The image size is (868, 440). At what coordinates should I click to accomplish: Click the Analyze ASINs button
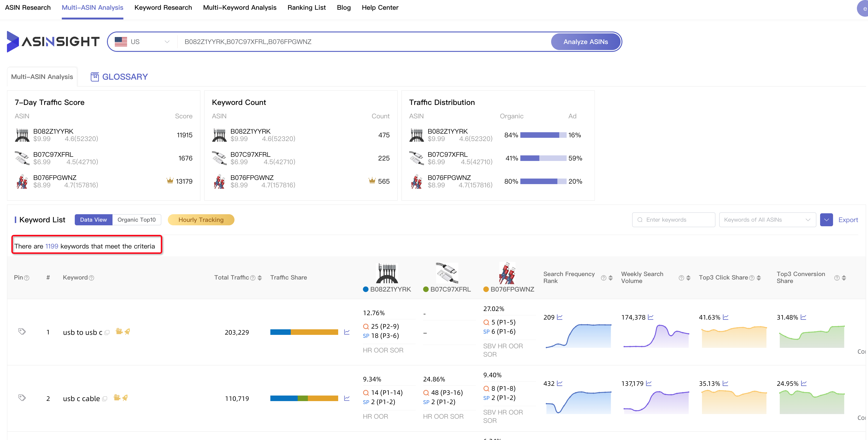coord(586,42)
